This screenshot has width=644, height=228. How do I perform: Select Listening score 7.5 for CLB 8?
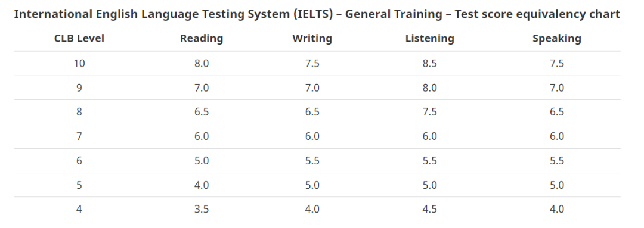429,112
